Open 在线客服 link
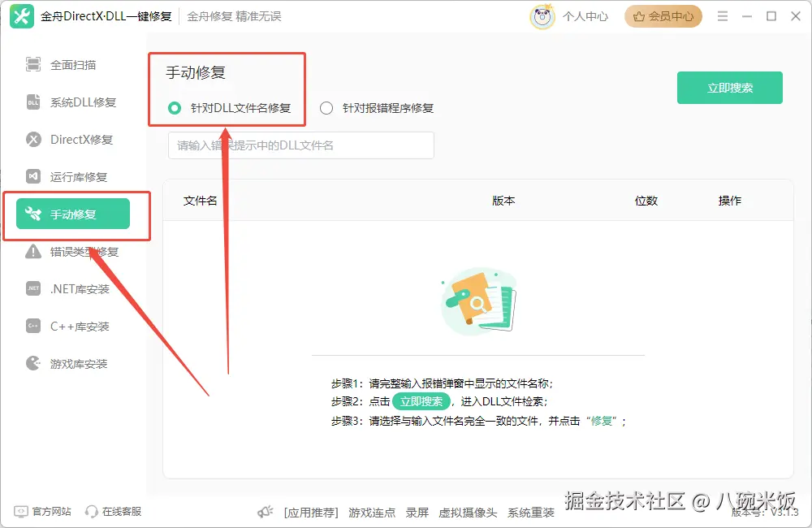Screen dimensions: 812x528 pyautogui.click(x=122, y=512)
